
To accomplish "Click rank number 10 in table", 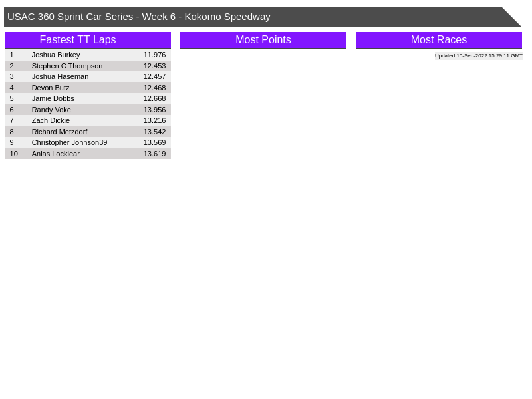I will (x=14, y=154).
